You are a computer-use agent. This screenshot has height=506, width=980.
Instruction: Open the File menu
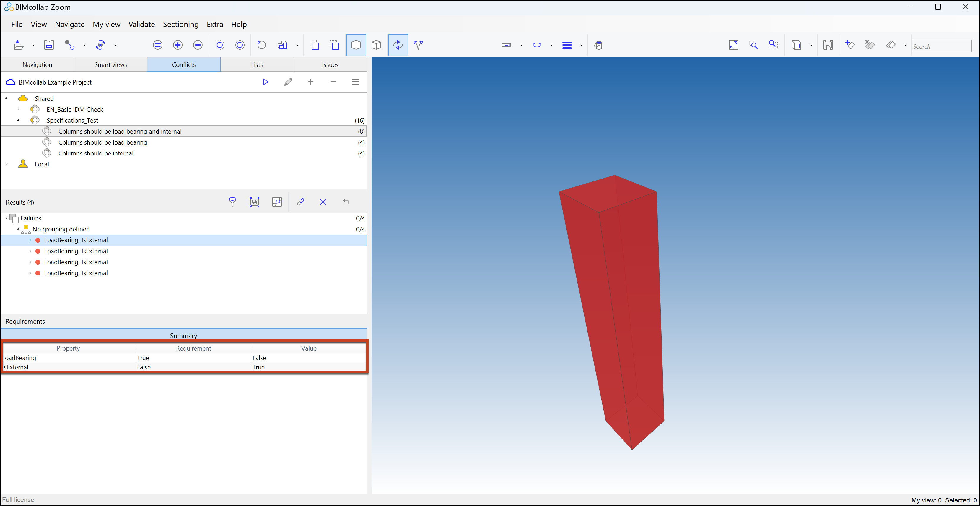click(17, 24)
